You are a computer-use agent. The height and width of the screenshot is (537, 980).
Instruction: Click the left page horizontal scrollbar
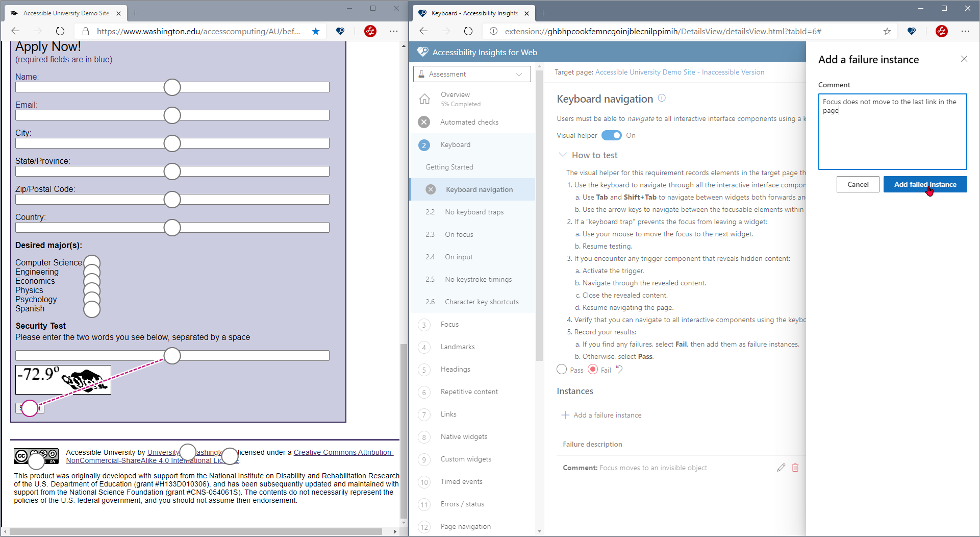pyautogui.click(x=196, y=531)
